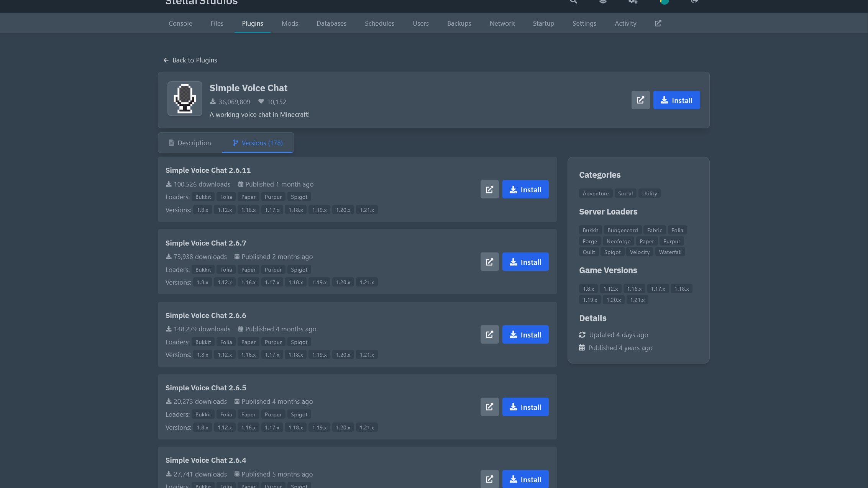Viewport: 868px width, 488px height.
Task: Open the Backups tab
Action: [x=459, y=23]
